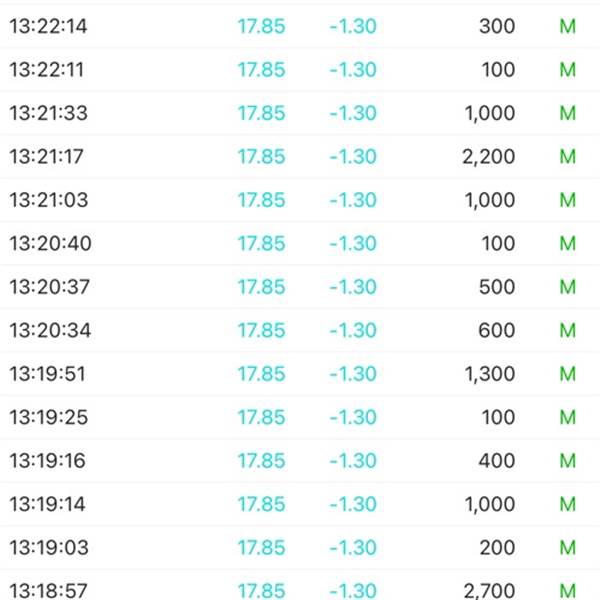The width and height of the screenshot is (600, 600).
Task: Click the 1,000 volume at 13:19:14
Action: pos(490,504)
